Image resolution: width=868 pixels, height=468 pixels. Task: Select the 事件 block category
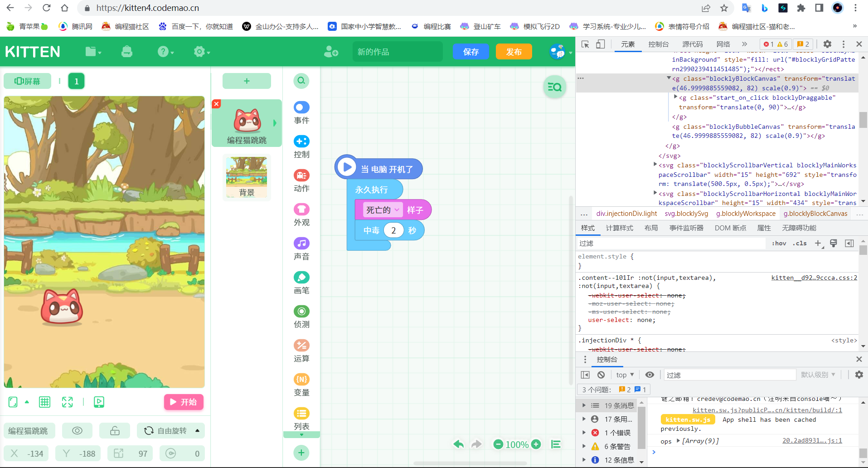(301, 113)
